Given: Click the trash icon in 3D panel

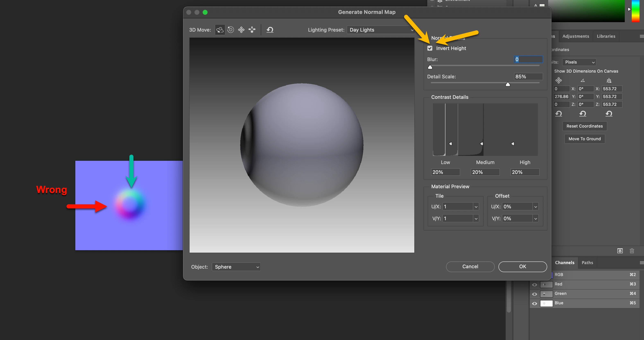Looking at the screenshot, I should coord(632,251).
